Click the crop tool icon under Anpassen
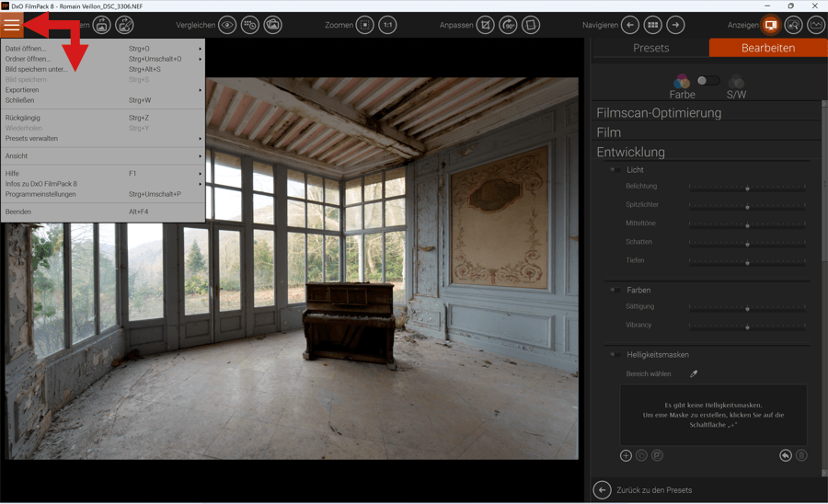The width and height of the screenshot is (828, 504). pos(485,25)
